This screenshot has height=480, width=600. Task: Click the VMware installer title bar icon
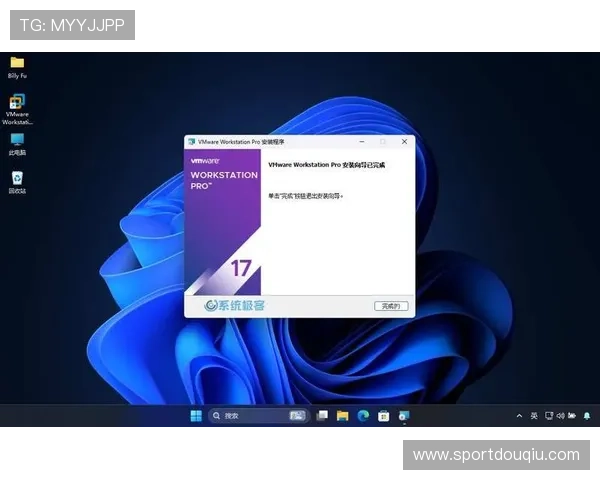click(192, 142)
